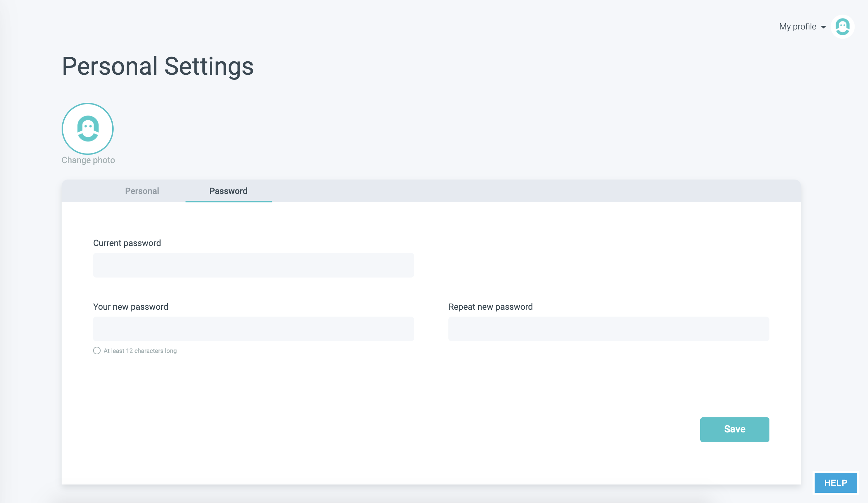The image size is (868, 503).
Task: Click the Change photo link
Action: click(x=88, y=160)
